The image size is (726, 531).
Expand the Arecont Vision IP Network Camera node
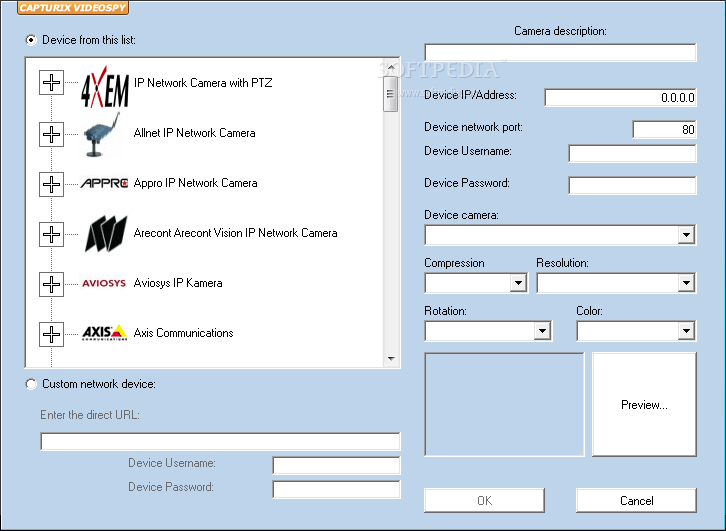pos(51,234)
